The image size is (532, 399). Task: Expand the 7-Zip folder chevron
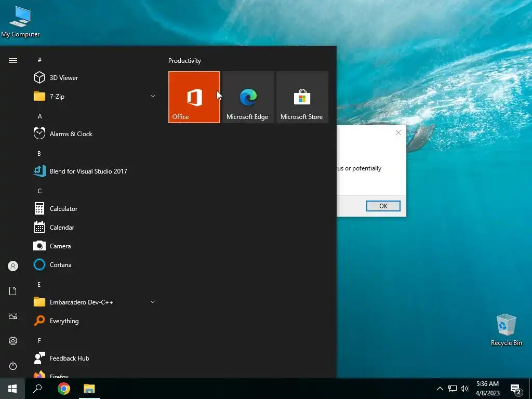(x=153, y=96)
